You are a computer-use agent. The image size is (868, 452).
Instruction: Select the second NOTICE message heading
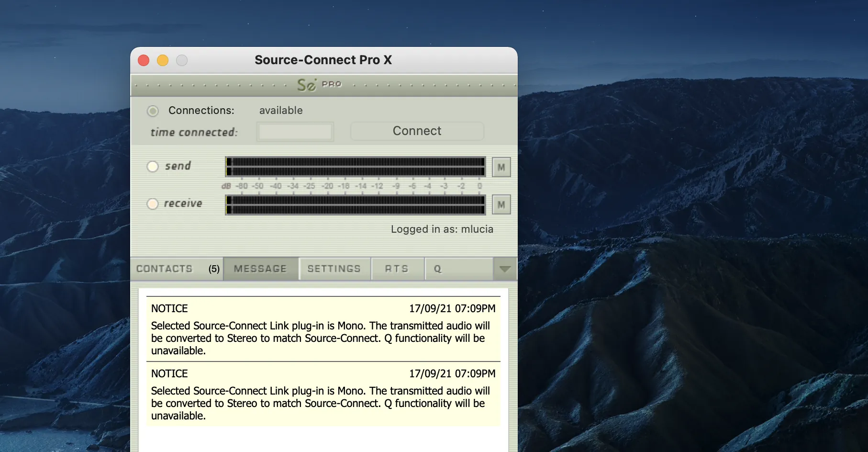click(x=169, y=373)
